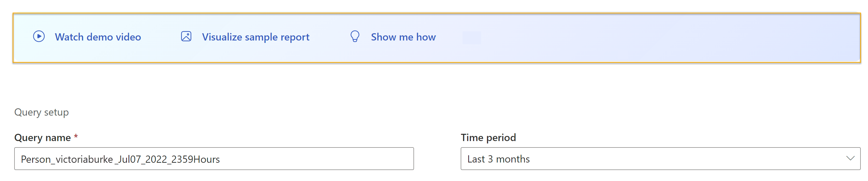Click the Query setup section heading
Viewport: 868px width, 181px height.
click(x=41, y=112)
